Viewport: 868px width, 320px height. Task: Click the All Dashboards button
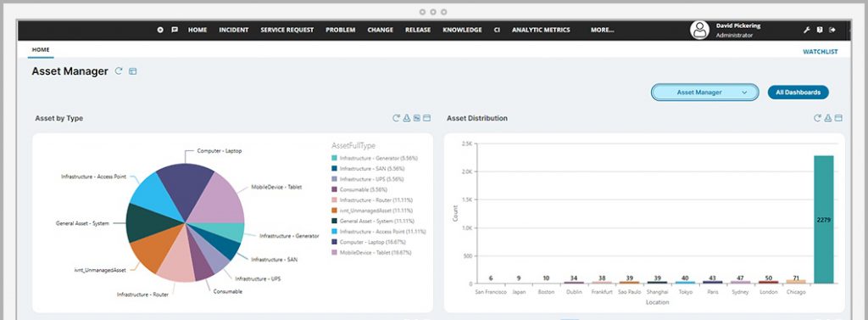[798, 93]
